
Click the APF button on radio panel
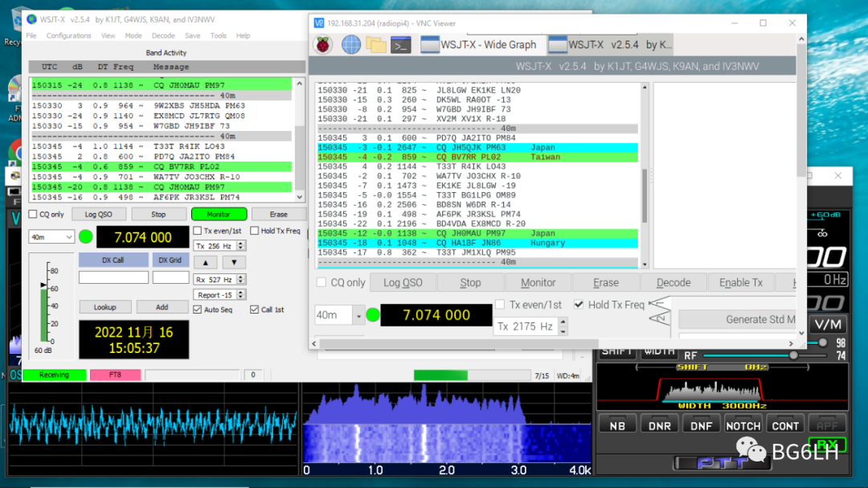[827, 424]
